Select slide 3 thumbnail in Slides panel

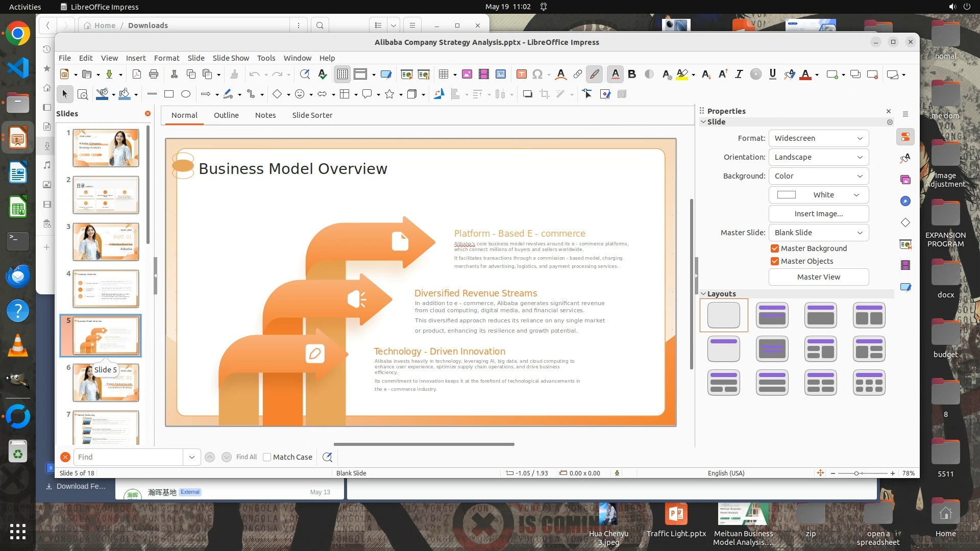coord(106,242)
